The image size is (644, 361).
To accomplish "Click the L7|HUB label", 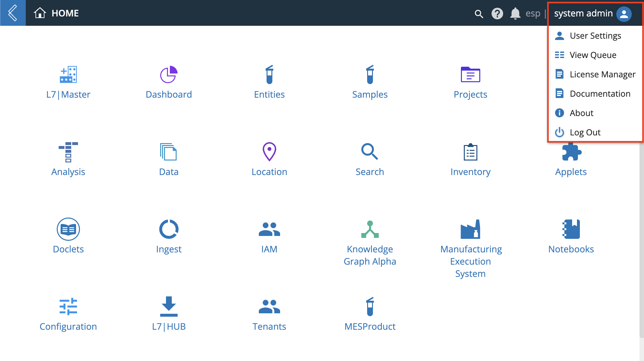I will [169, 327].
